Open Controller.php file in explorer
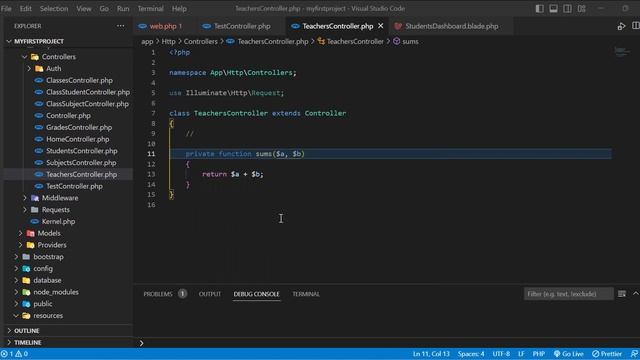Screen dimensions: 640x360 pyautogui.click(x=68, y=116)
